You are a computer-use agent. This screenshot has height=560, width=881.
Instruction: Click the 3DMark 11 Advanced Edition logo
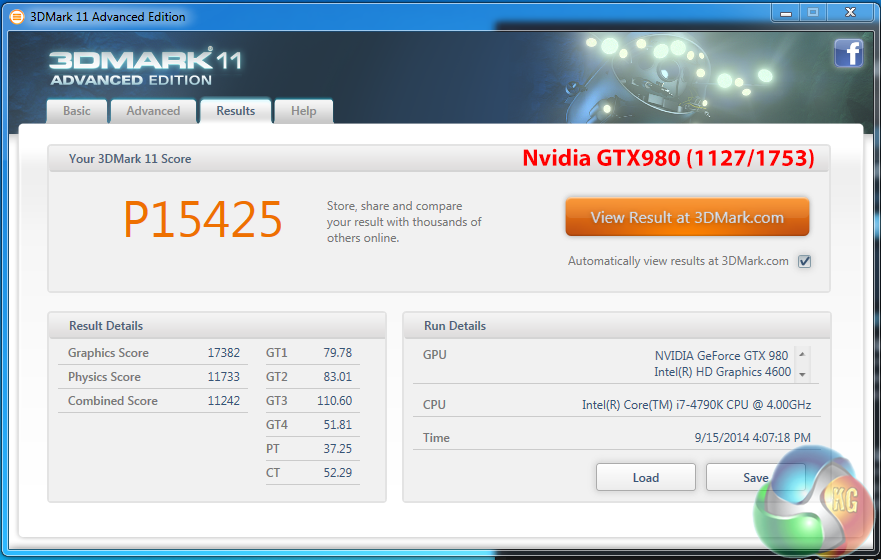(145, 67)
